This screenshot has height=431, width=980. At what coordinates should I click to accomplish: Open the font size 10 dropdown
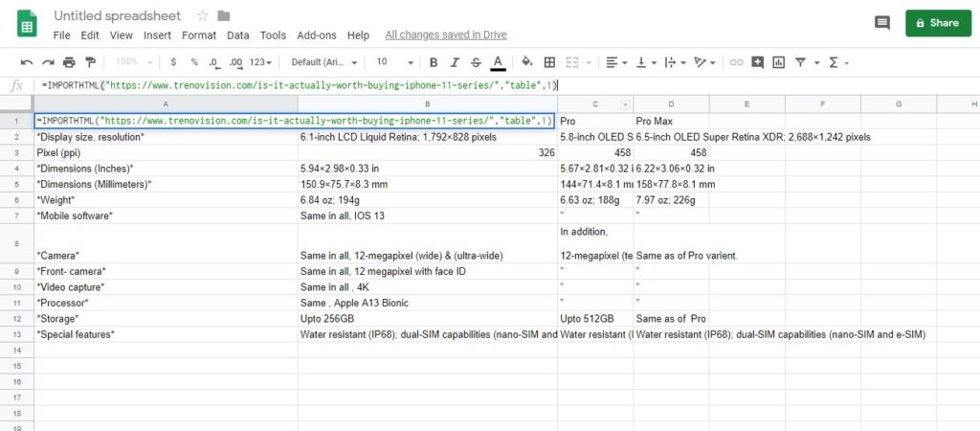pos(395,62)
